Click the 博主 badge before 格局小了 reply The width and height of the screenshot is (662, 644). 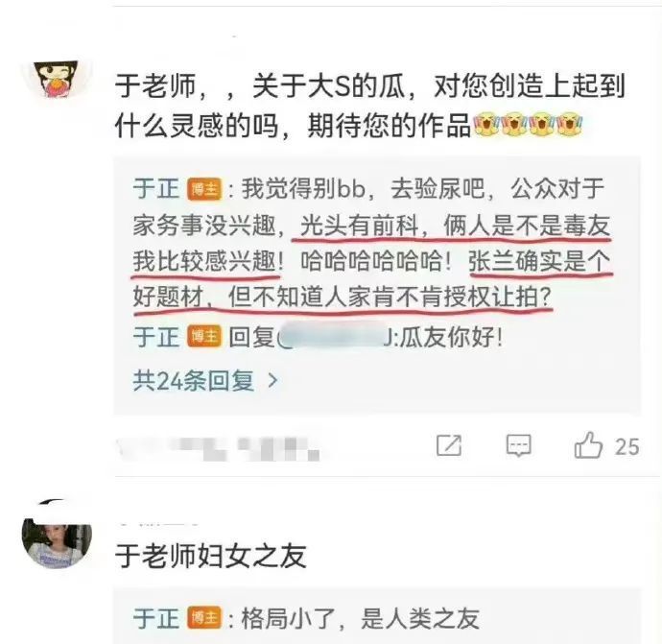pyautogui.click(x=204, y=618)
